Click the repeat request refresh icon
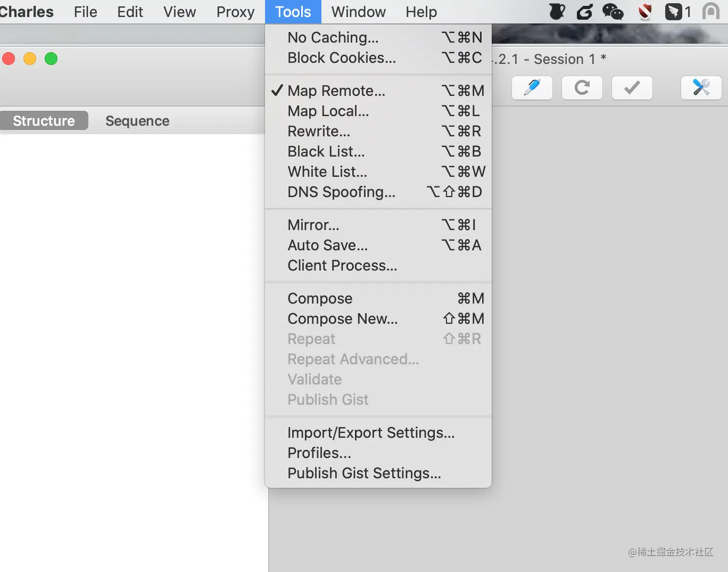This screenshot has width=728, height=572. point(582,88)
